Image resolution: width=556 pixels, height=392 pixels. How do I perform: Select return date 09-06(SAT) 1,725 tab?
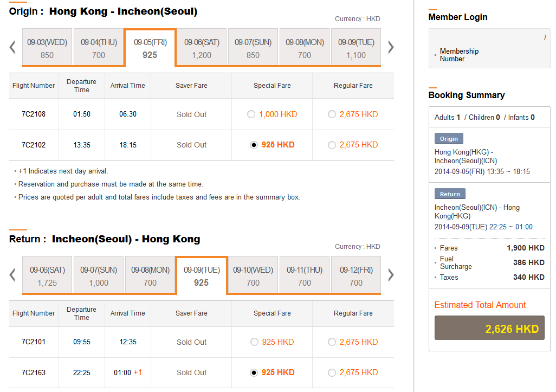[x=47, y=275]
